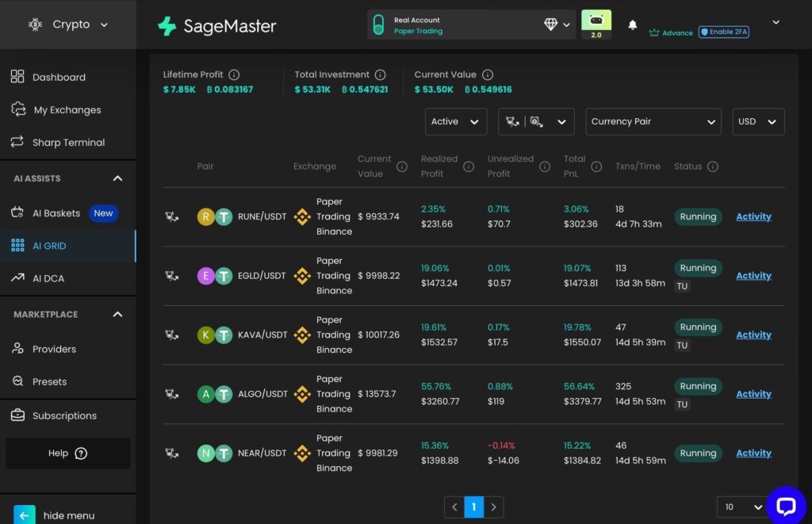Hide the sidebar menu using arrow button
This screenshot has height=524, width=812.
pyautogui.click(x=25, y=514)
